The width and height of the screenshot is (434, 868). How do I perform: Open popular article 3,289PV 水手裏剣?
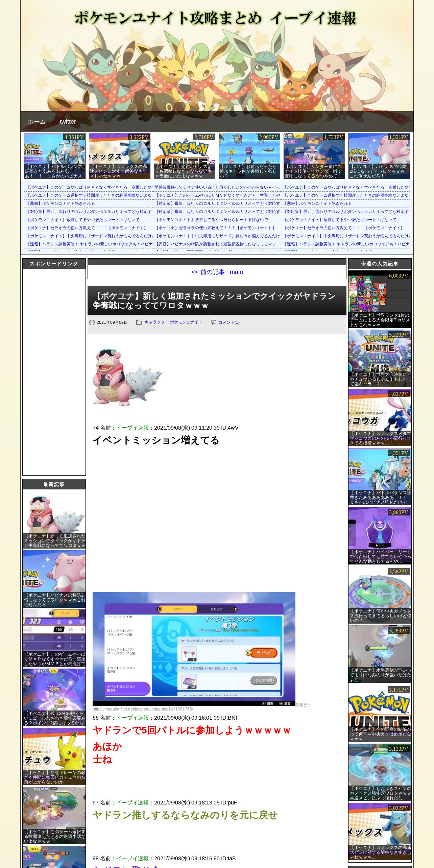pos(380,654)
